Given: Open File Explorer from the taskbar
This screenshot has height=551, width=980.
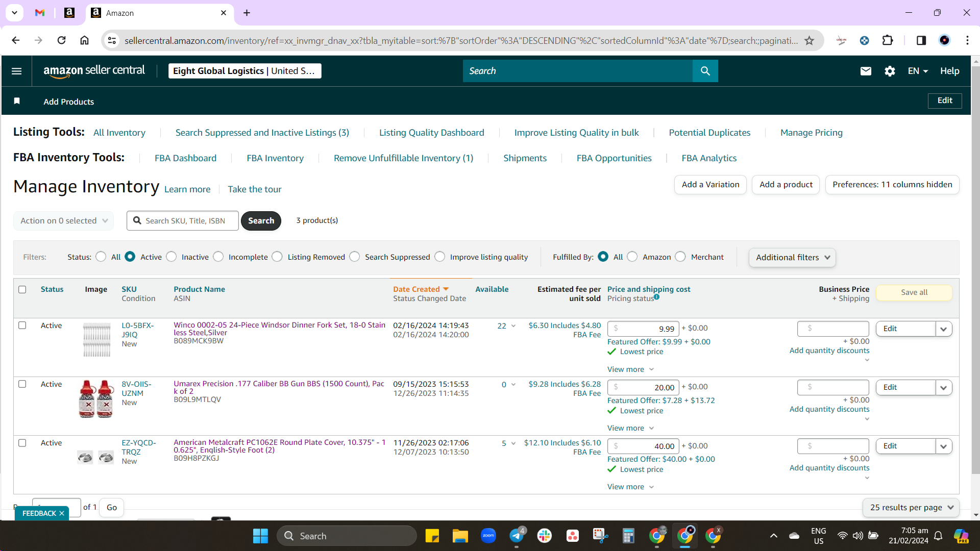Looking at the screenshot, I should [x=460, y=536].
